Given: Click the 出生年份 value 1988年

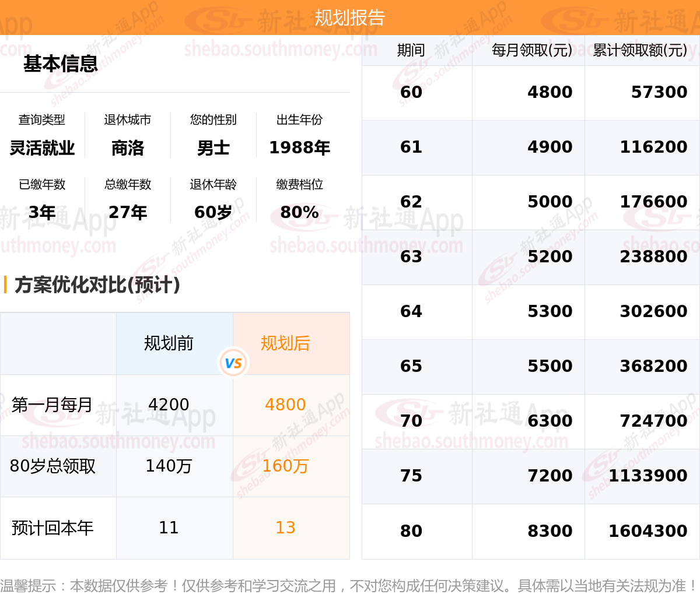Looking at the screenshot, I should (x=299, y=148).
